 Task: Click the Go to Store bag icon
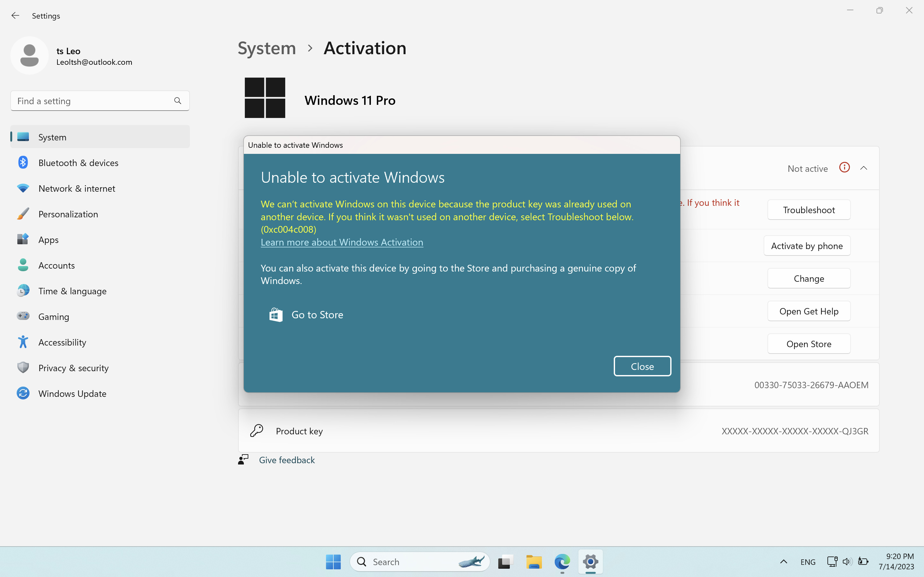tap(276, 315)
